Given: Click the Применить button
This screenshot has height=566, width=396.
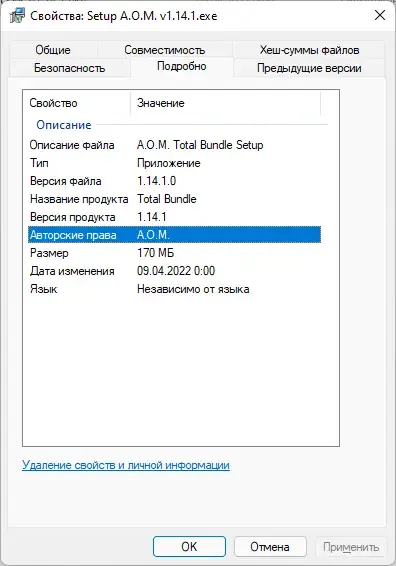Looking at the screenshot, I should pos(351,547).
